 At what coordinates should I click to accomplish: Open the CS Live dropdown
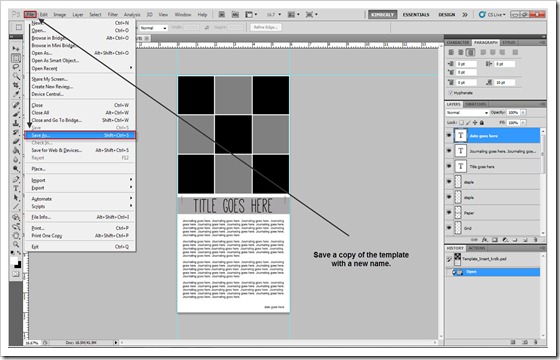point(492,14)
